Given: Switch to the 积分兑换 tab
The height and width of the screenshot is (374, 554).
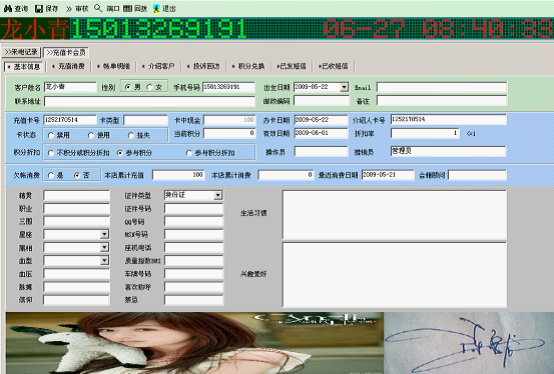Looking at the screenshot, I should coord(248,66).
